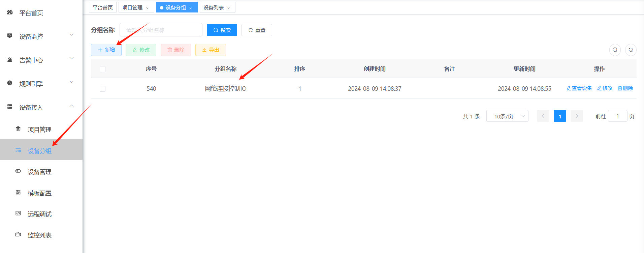Close the 设备列表 tab
Screen dimensions: 644x253
tap(228, 8)
